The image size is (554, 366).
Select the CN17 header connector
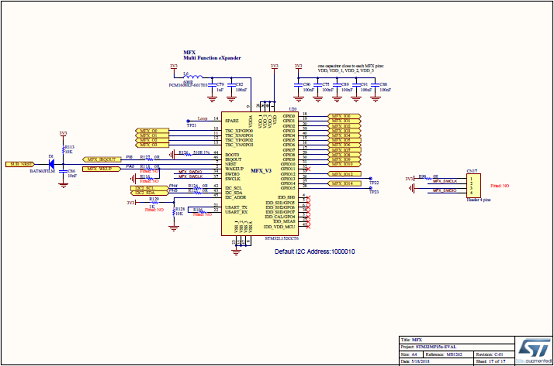click(473, 185)
